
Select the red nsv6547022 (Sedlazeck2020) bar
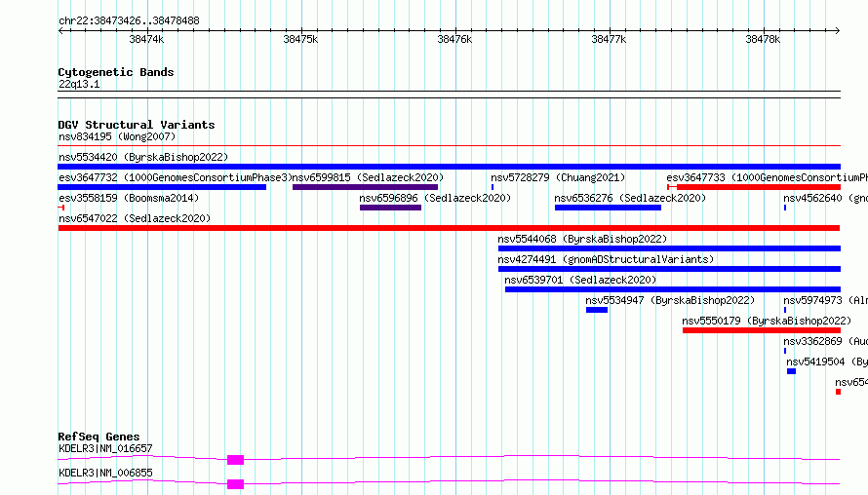click(x=449, y=228)
